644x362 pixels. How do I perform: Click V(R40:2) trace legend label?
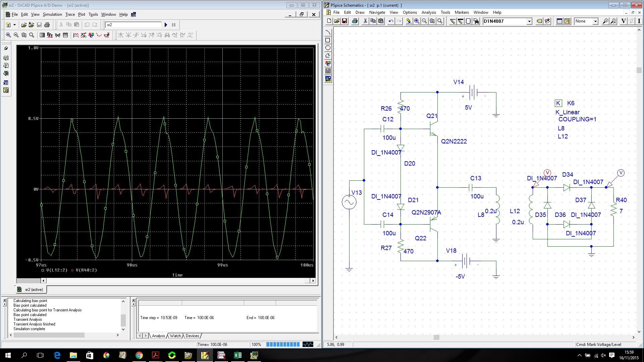tap(86, 270)
